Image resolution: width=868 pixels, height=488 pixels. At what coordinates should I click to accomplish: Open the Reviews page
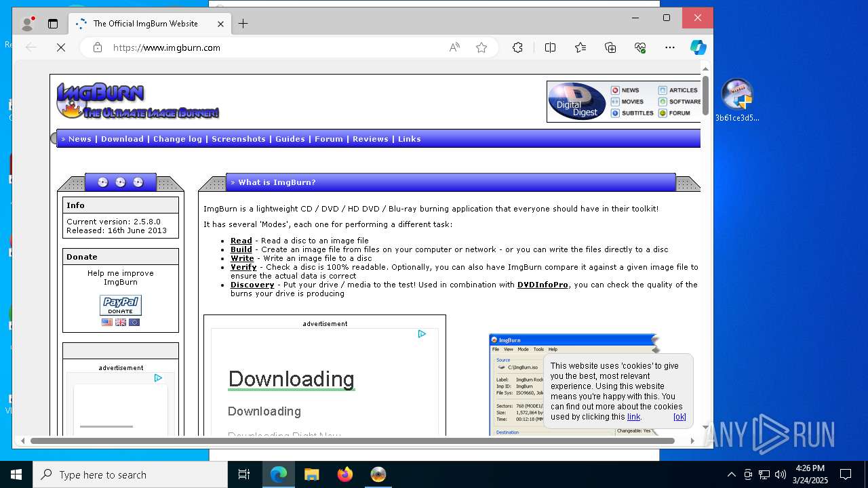click(x=370, y=139)
